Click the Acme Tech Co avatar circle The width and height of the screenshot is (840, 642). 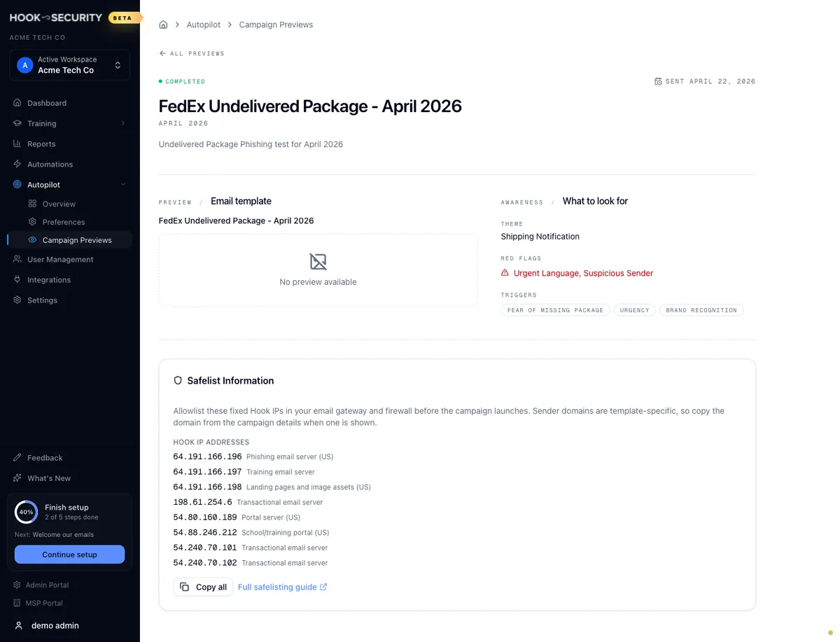(x=25, y=65)
